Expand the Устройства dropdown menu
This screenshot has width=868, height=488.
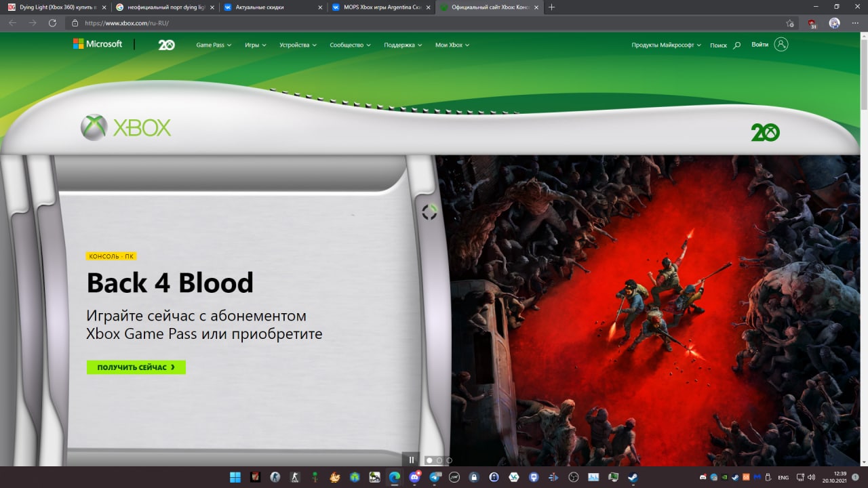298,45
